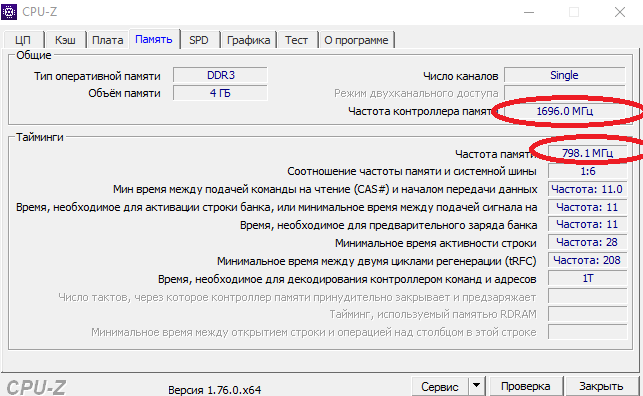The height and width of the screenshot is (396, 643).
Task: Open the Графика tab
Action: pos(249,40)
